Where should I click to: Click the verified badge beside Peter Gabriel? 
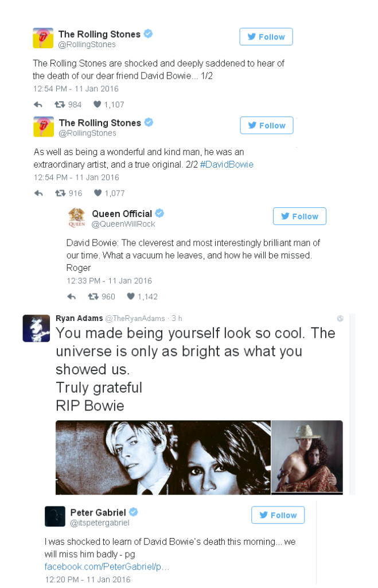[134, 512]
